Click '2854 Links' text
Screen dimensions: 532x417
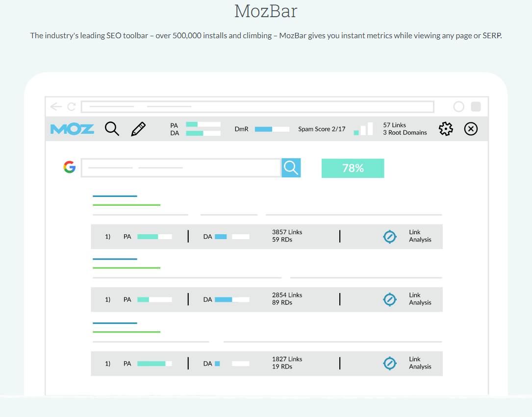[x=287, y=295]
